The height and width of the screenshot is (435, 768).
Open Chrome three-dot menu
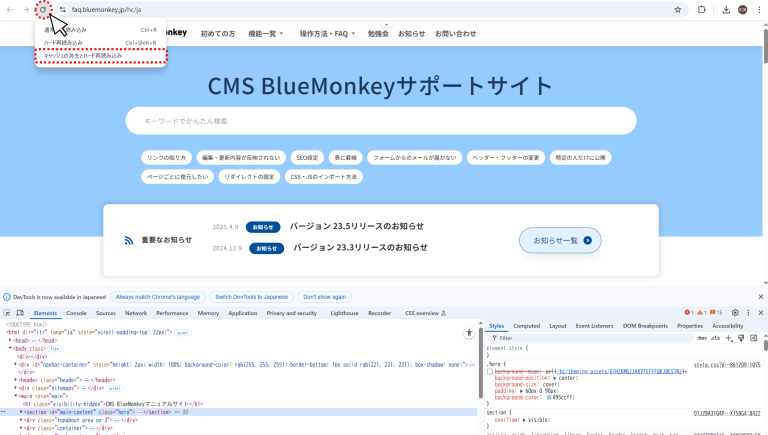click(759, 9)
